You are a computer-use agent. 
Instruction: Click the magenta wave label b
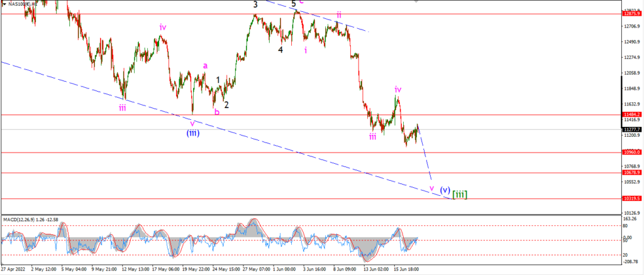[217, 112]
